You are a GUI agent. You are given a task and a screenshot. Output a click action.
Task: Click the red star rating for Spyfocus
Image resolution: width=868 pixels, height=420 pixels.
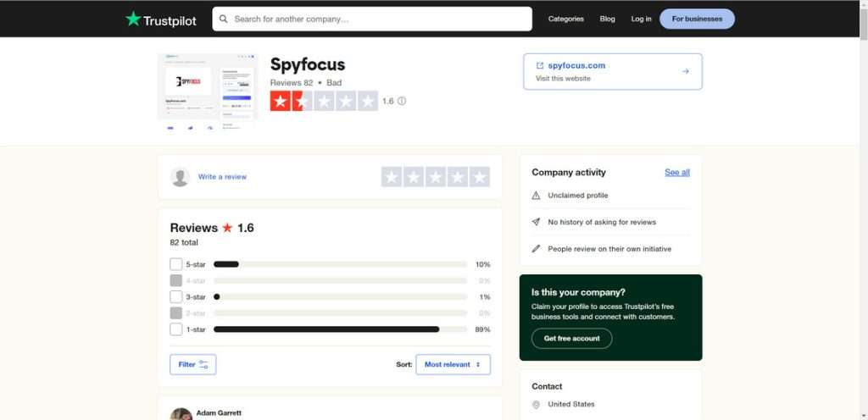(324, 101)
